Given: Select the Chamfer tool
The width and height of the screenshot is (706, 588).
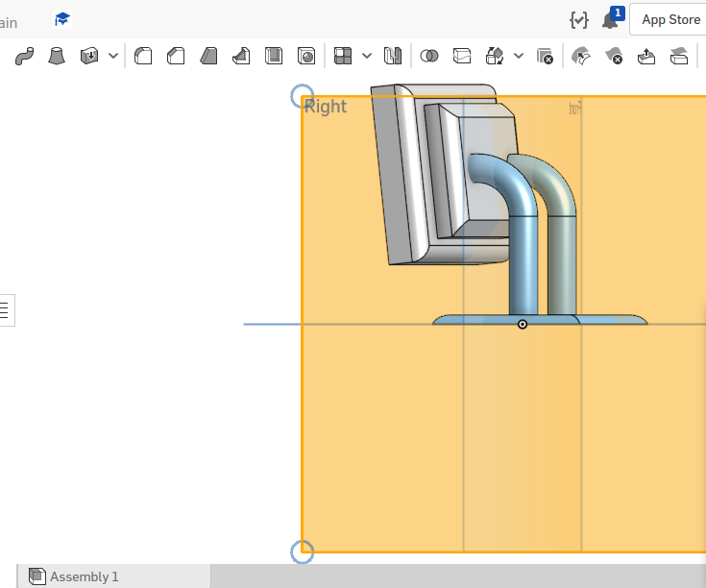Looking at the screenshot, I should [176, 56].
